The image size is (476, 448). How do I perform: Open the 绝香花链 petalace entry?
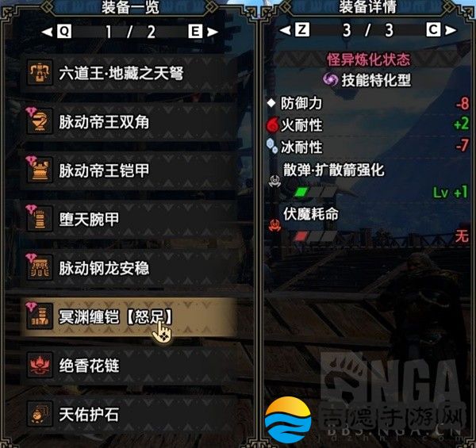coord(129,365)
